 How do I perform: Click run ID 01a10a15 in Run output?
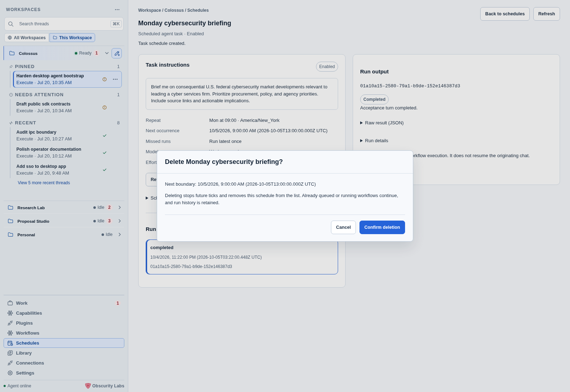pos(410,86)
